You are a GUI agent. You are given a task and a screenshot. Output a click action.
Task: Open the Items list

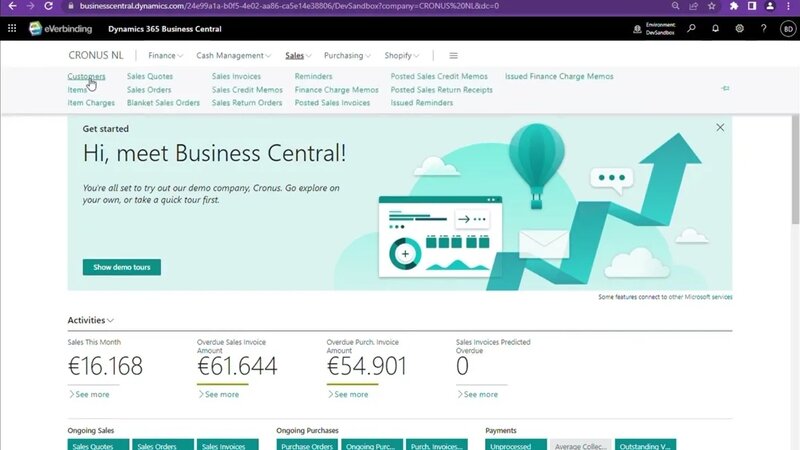77,90
